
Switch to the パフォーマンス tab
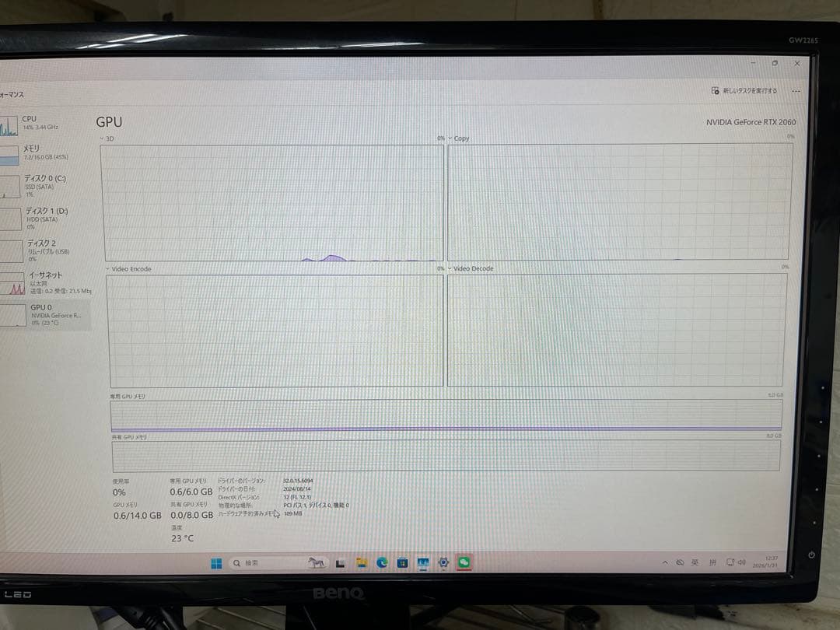pos(11,93)
